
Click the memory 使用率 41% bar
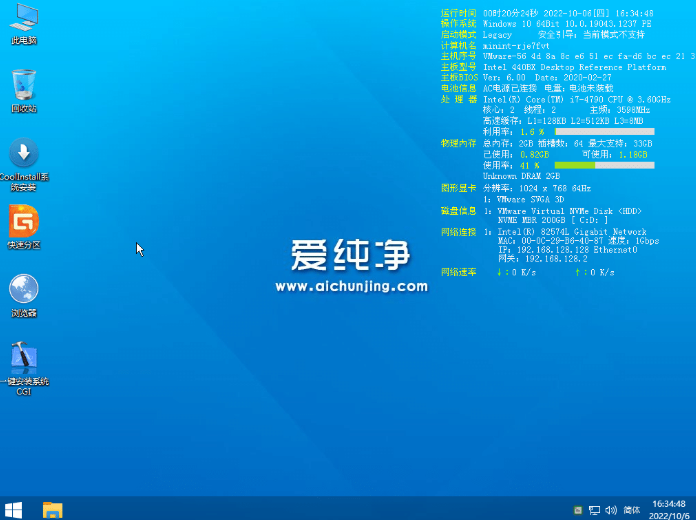click(605, 165)
